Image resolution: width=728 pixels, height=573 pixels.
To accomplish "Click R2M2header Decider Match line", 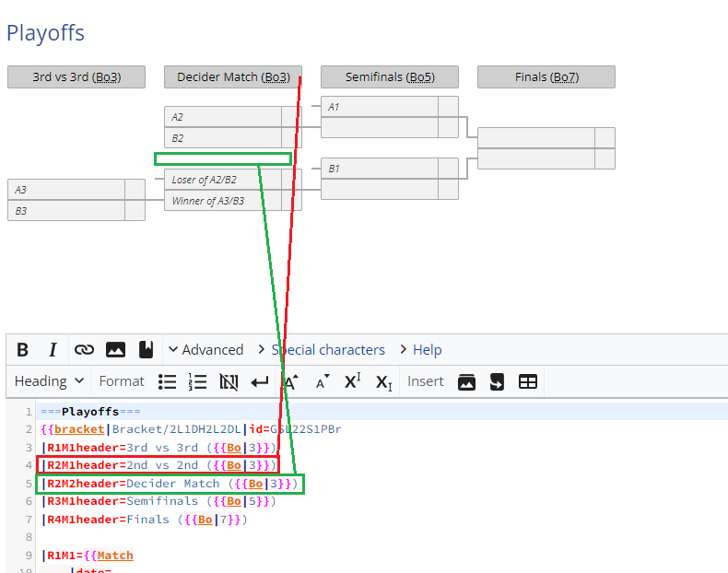I will pos(170,484).
